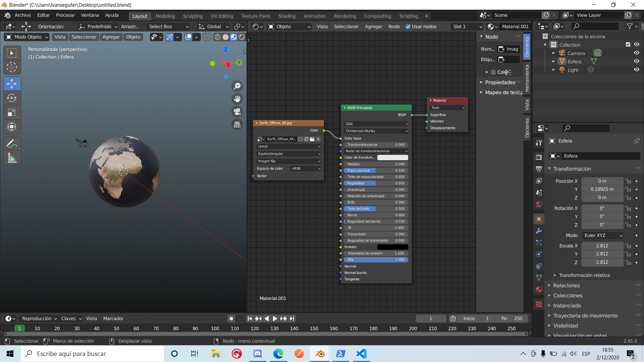Click the viewport camera view icon

coord(237,111)
